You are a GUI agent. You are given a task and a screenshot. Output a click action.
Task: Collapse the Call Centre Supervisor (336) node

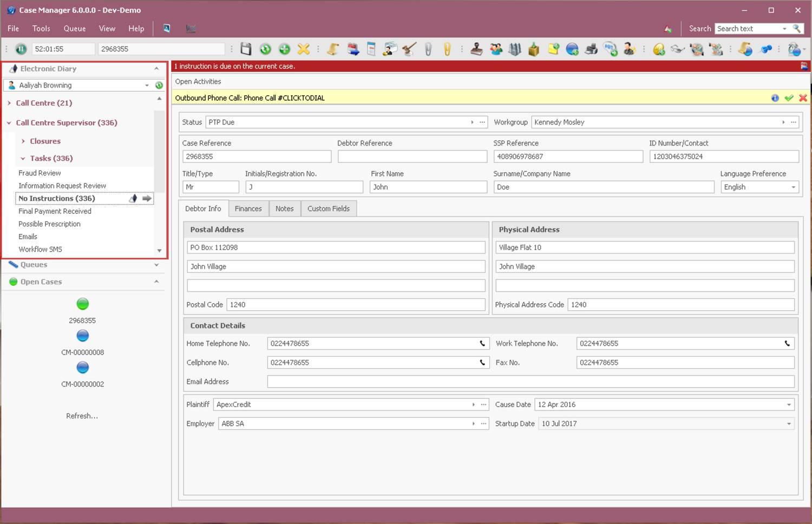(9, 123)
